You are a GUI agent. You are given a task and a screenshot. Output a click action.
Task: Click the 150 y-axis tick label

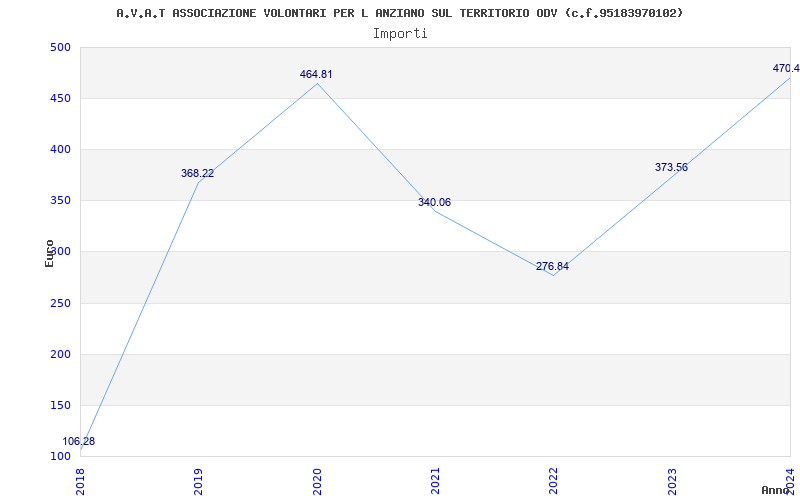pos(60,406)
